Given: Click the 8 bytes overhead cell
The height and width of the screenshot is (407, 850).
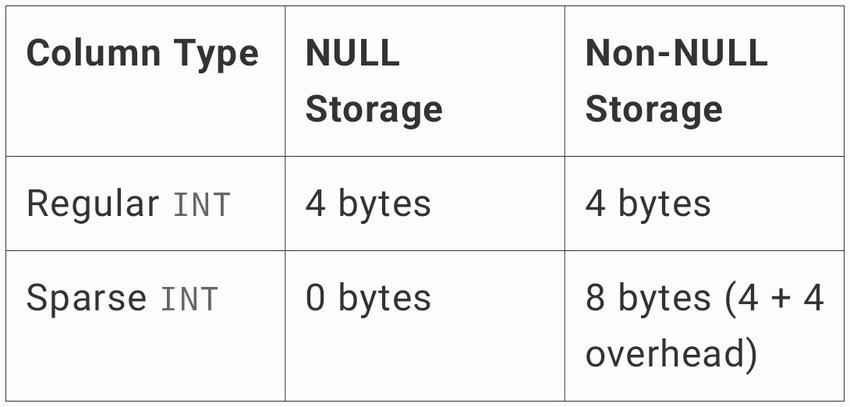Looking at the screenshot, I should click(704, 326).
